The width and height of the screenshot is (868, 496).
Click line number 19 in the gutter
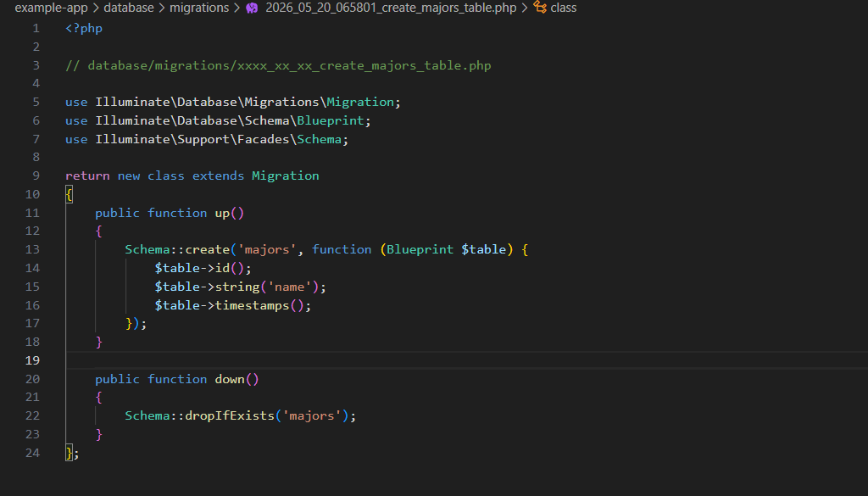[33, 360]
